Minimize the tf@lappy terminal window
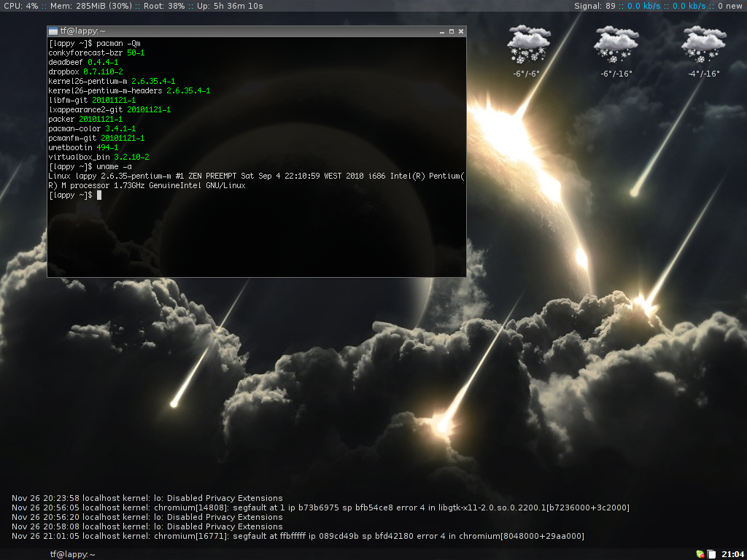This screenshot has height=560, width=747. point(442,31)
